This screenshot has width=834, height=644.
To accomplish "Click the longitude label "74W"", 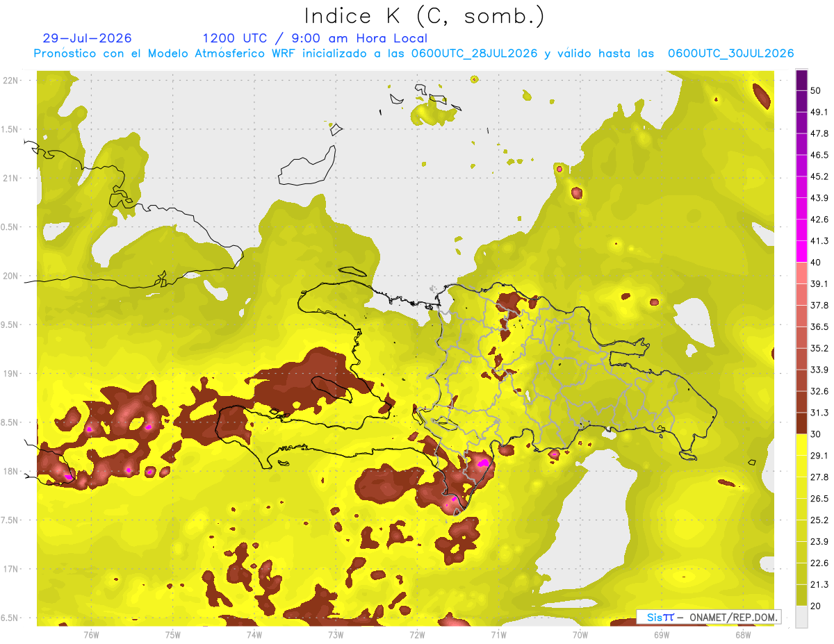I will (x=254, y=635).
